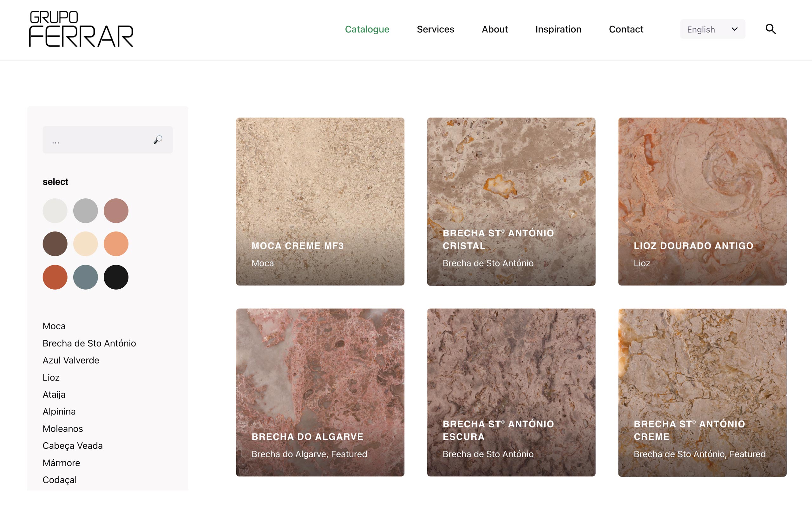Open the Inspiration menu item
This screenshot has width=812, height=507.
558,29
